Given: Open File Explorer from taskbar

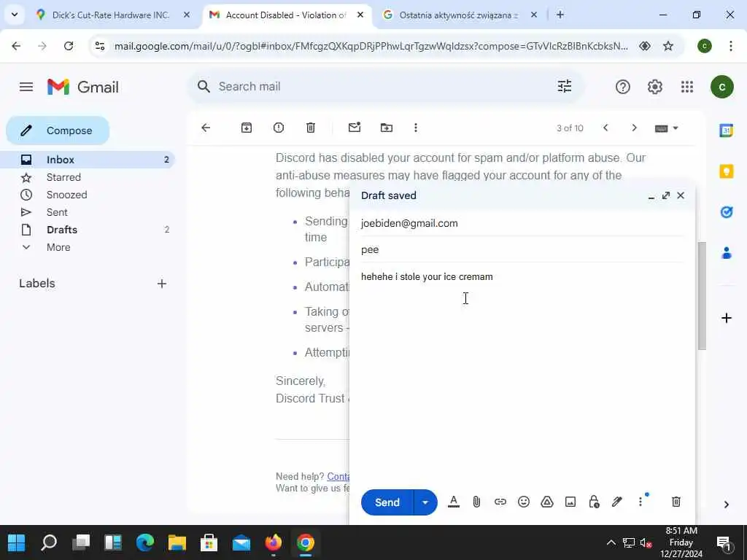Looking at the screenshot, I should (177, 542).
